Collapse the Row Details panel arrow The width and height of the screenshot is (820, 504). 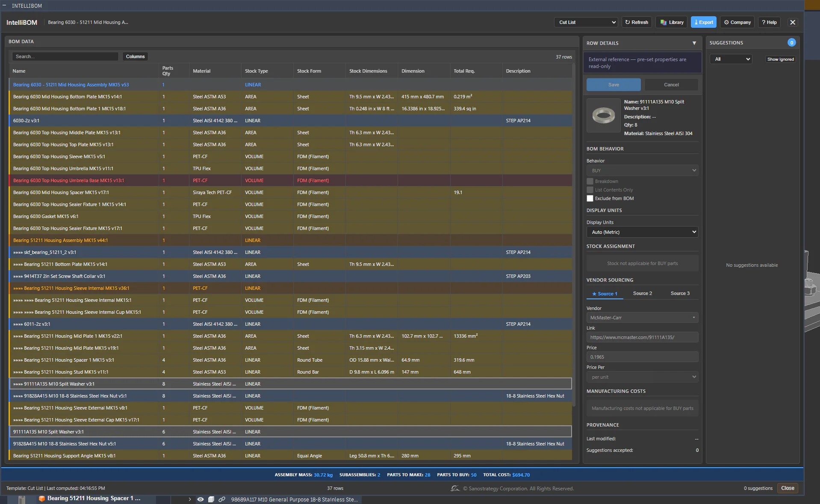[x=694, y=43]
